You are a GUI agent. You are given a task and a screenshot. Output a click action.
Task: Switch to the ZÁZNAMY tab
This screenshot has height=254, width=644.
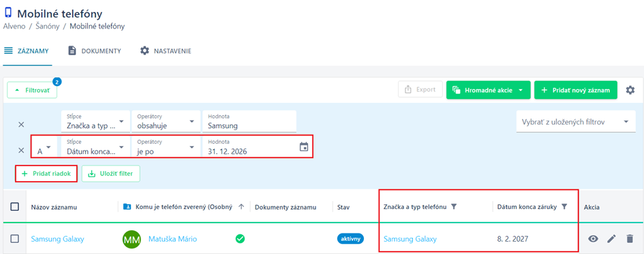pyautogui.click(x=27, y=51)
